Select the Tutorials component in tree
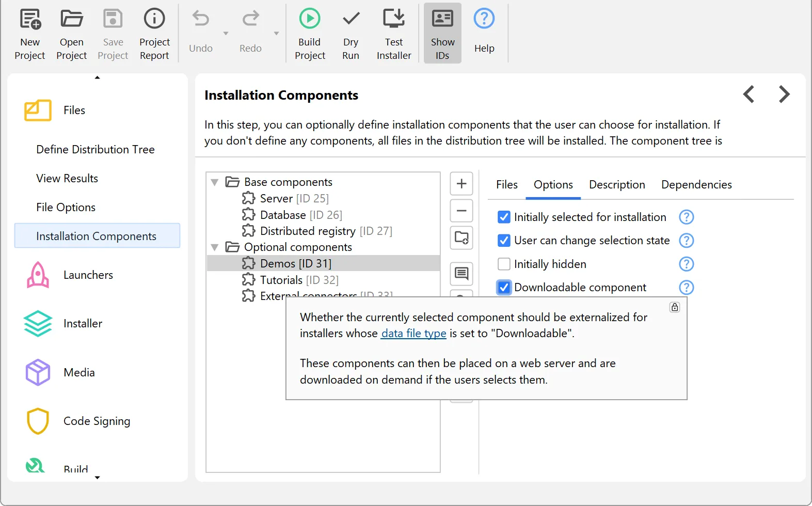This screenshot has height=506, width=812. (x=281, y=280)
